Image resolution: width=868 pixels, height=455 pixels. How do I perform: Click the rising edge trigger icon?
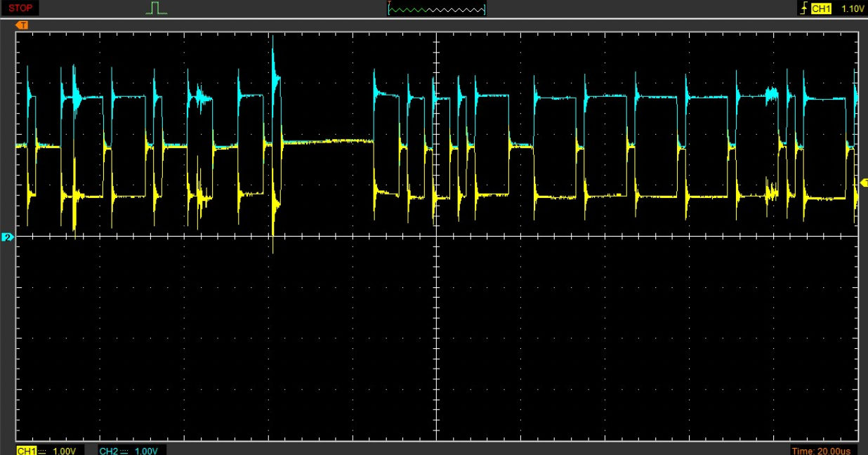coord(803,8)
